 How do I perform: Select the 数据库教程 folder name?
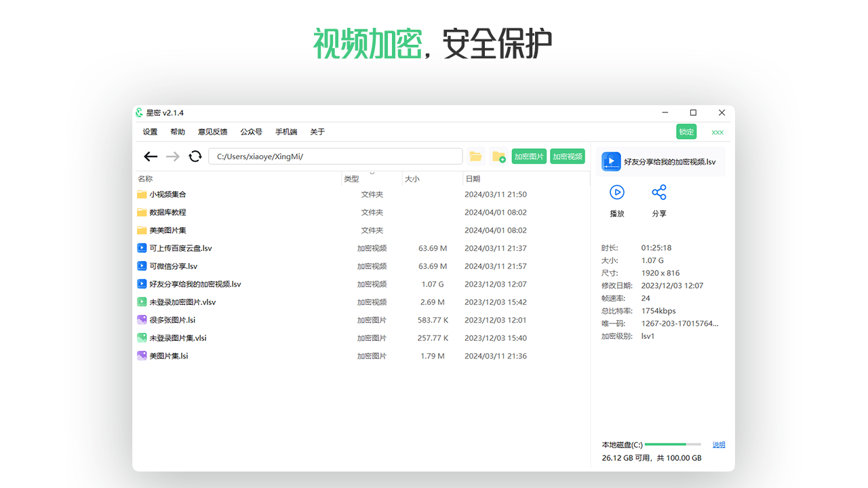tap(167, 212)
